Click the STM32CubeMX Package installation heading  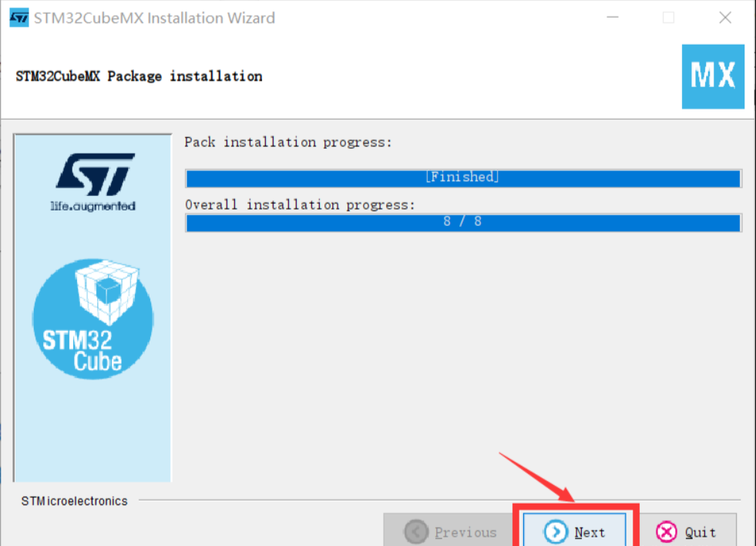(x=139, y=76)
